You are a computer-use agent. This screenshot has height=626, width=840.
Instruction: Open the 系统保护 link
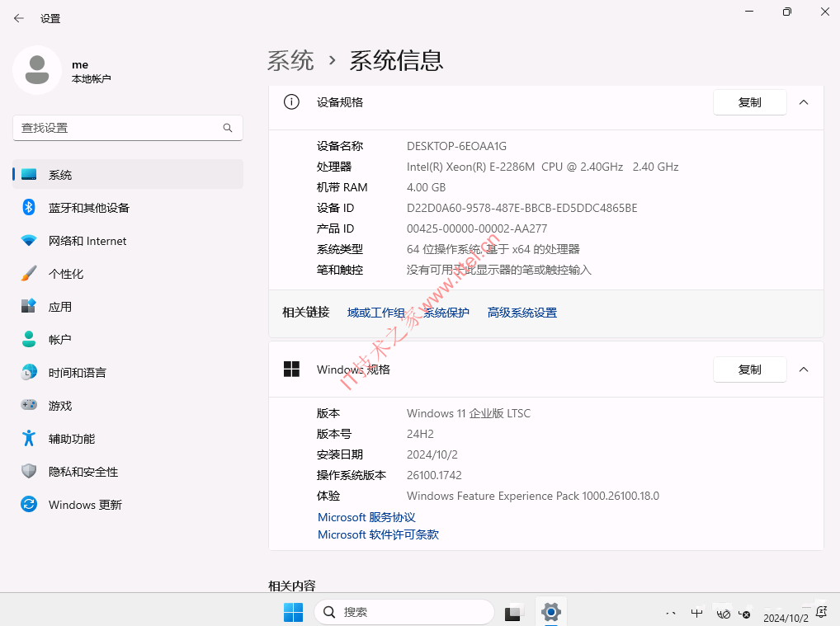click(446, 313)
